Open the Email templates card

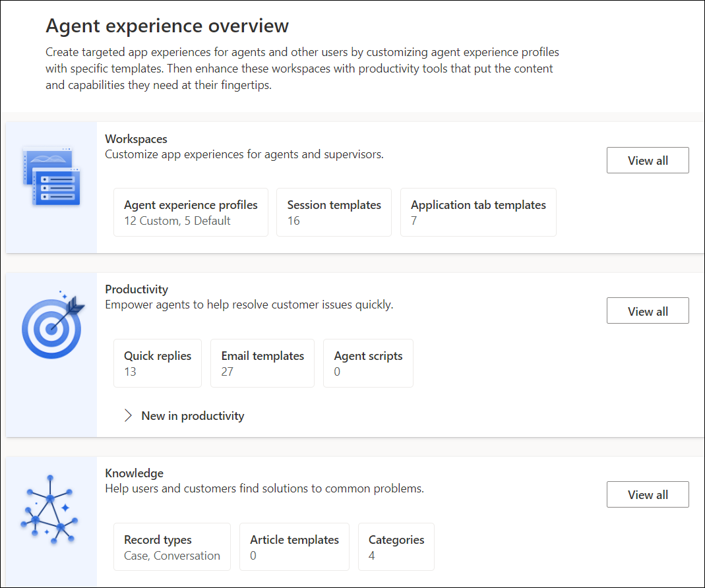pos(262,363)
